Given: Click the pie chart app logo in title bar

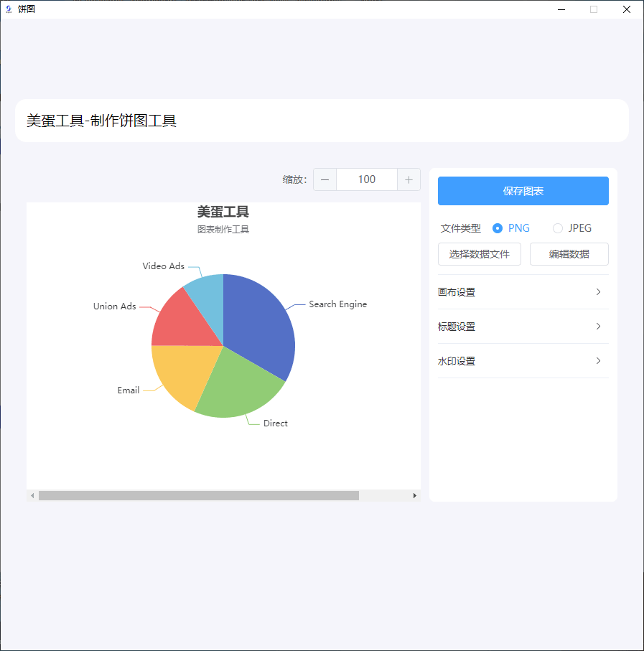Looking at the screenshot, I should (8, 9).
